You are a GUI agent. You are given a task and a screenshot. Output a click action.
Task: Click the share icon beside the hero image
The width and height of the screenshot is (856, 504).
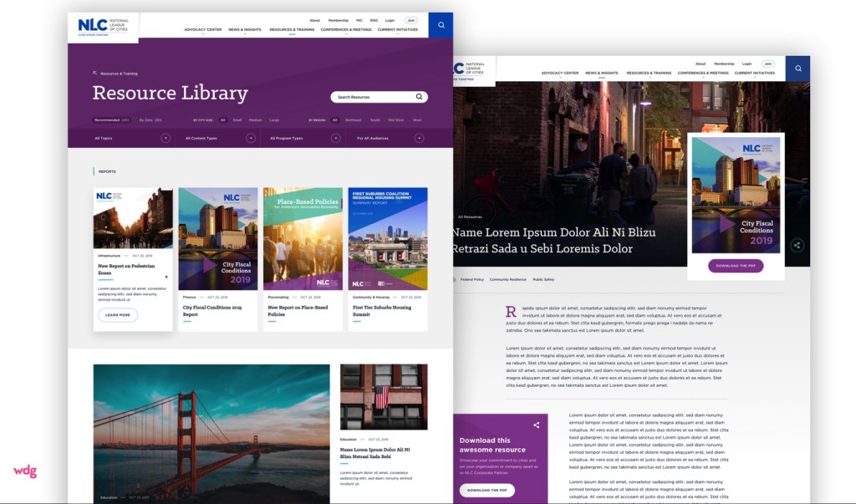point(797,246)
